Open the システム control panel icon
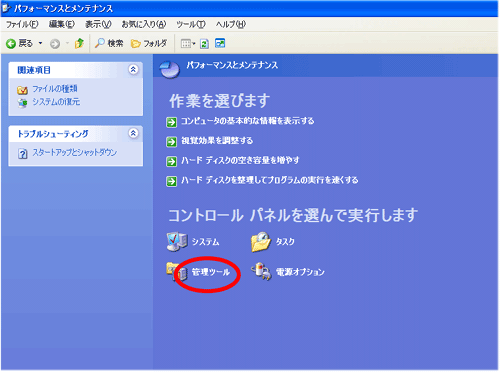The width and height of the screenshot is (500, 372). (x=177, y=242)
